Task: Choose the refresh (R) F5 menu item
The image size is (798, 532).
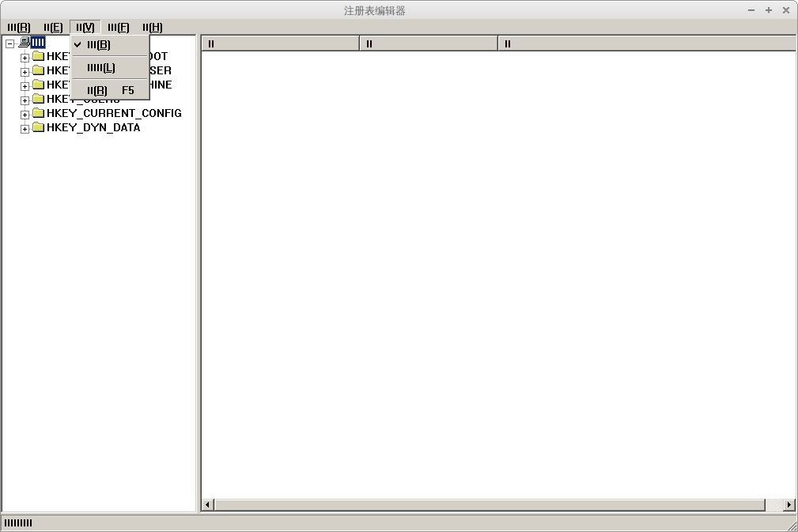Action: pyautogui.click(x=110, y=91)
